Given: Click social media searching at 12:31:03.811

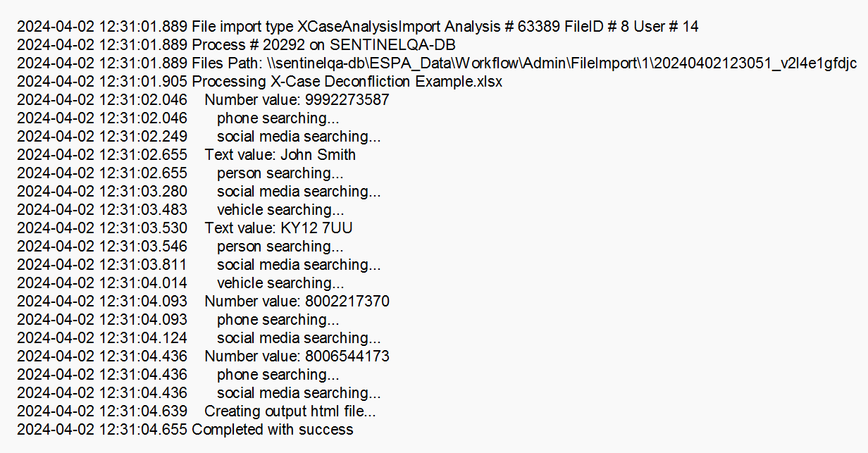Looking at the screenshot, I should pos(299,265).
